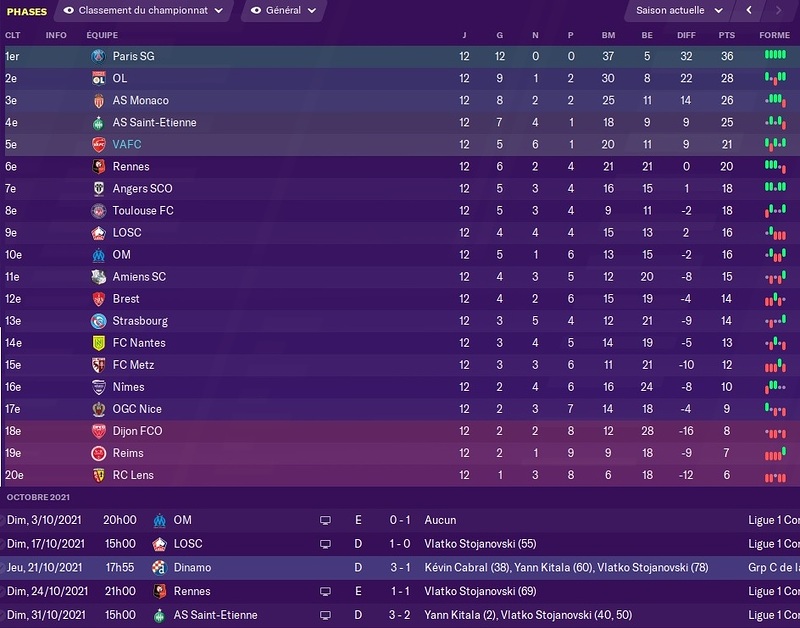
Task: Open the OL team page link
Action: pos(120,79)
